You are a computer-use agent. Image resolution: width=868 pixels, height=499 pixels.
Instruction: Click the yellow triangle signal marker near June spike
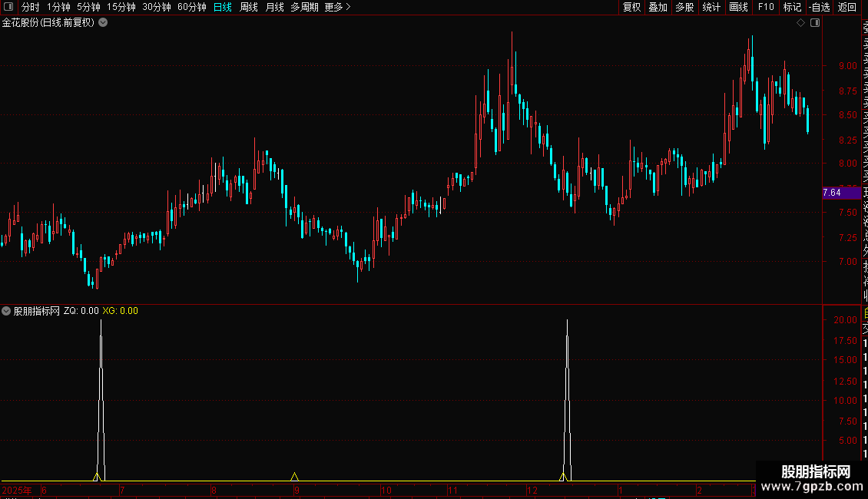pyautogui.click(x=97, y=476)
